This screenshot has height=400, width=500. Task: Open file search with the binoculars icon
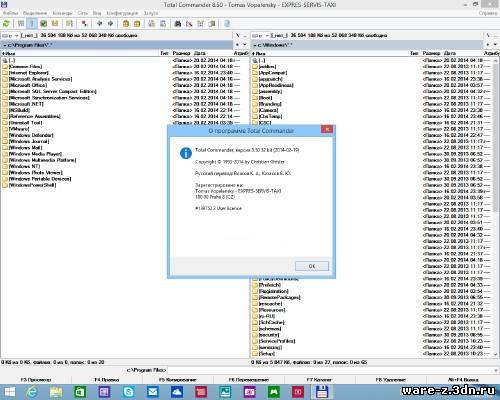178,23
